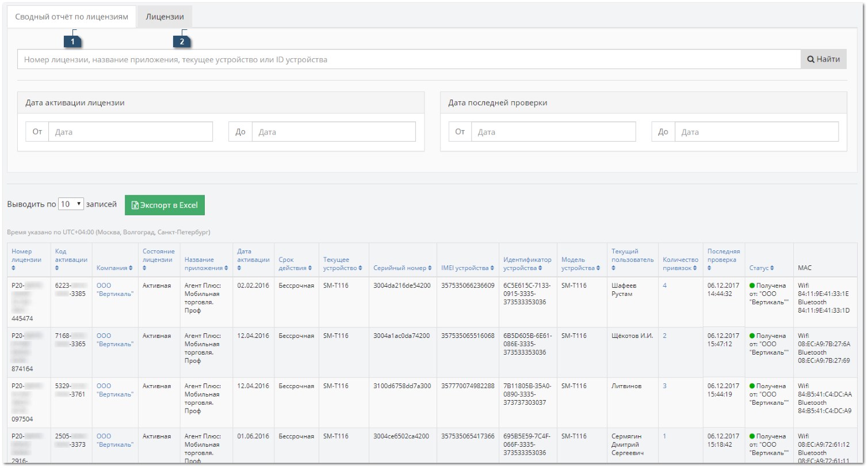Select activation date 02.02.2016 cell
This screenshot has height=468, width=868.
coord(253,286)
